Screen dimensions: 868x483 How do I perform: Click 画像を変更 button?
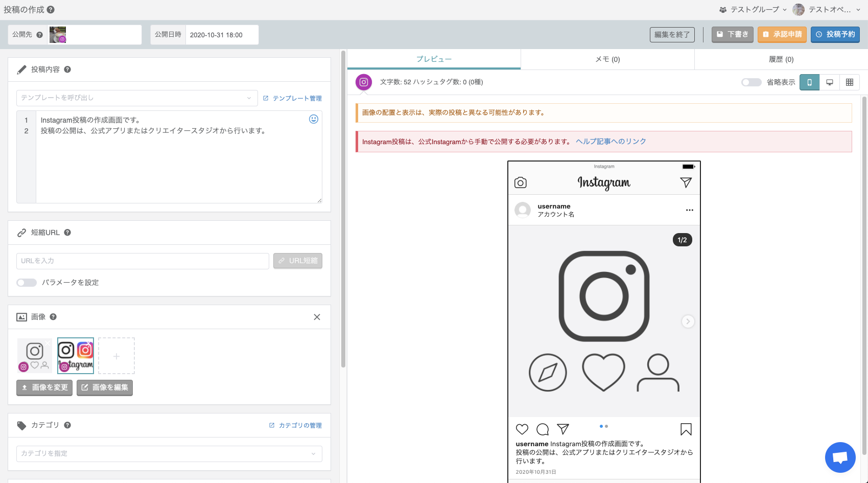[44, 388]
